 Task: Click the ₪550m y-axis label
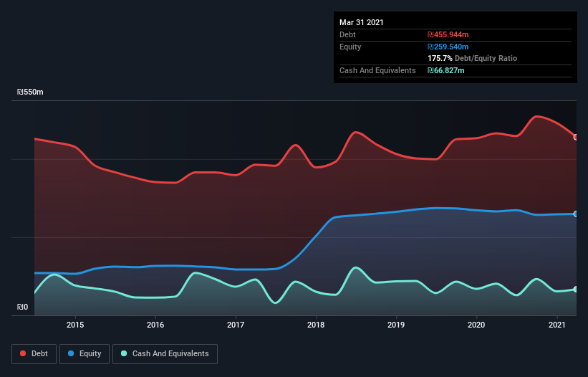[x=30, y=92]
